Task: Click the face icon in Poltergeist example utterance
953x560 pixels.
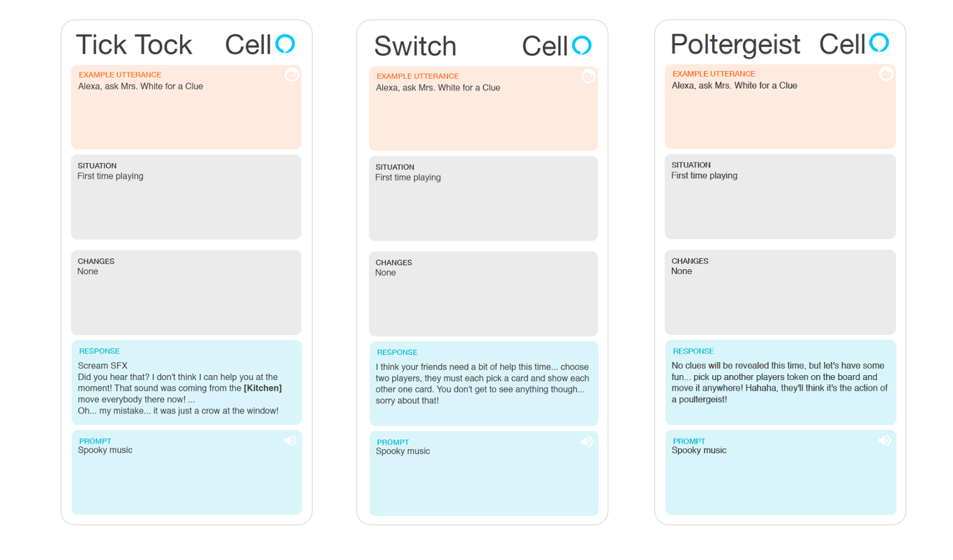Action: (886, 73)
